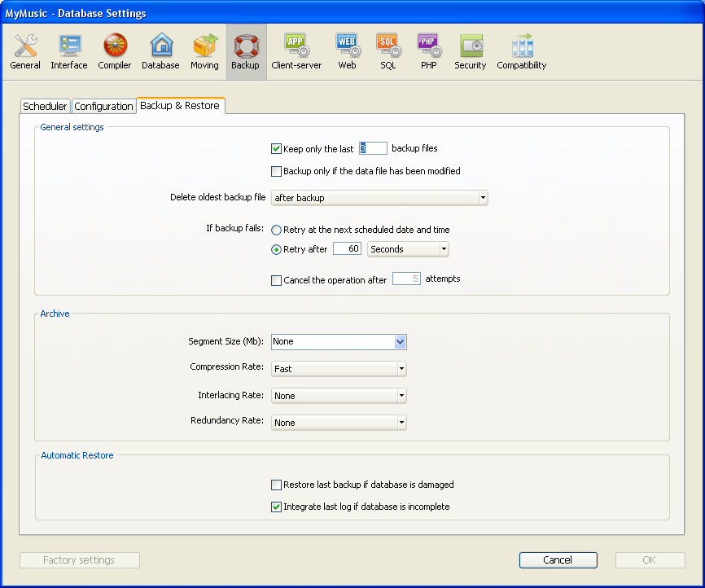Switch to the Moving settings icon
Image resolution: width=705 pixels, height=588 pixels.
coord(204,52)
